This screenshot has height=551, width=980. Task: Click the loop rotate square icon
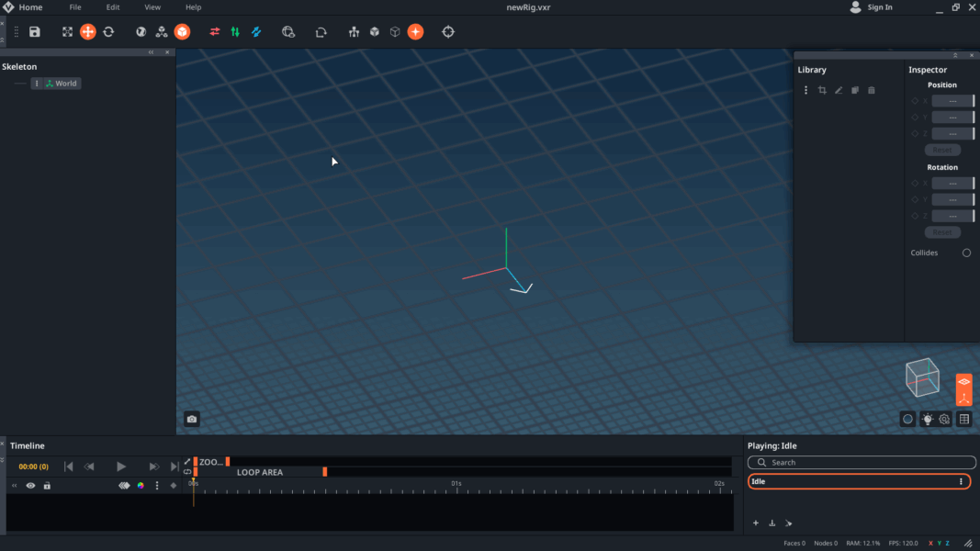[x=321, y=32]
